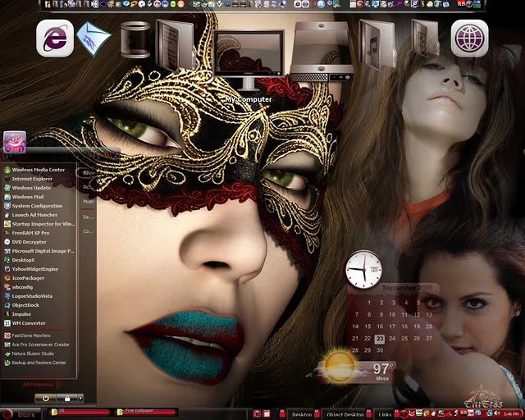Expand shutdown options arrow in Start menu
This screenshot has height=420, width=525.
(x=80, y=398)
